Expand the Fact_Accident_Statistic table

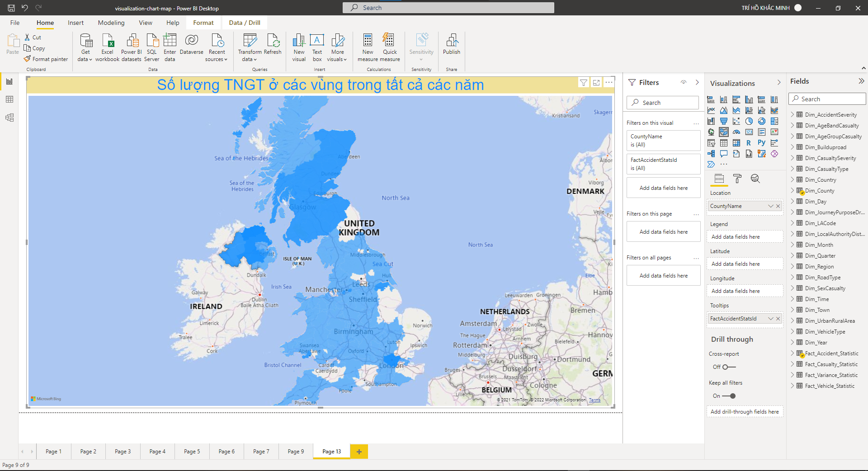pyautogui.click(x=792, y=353)
